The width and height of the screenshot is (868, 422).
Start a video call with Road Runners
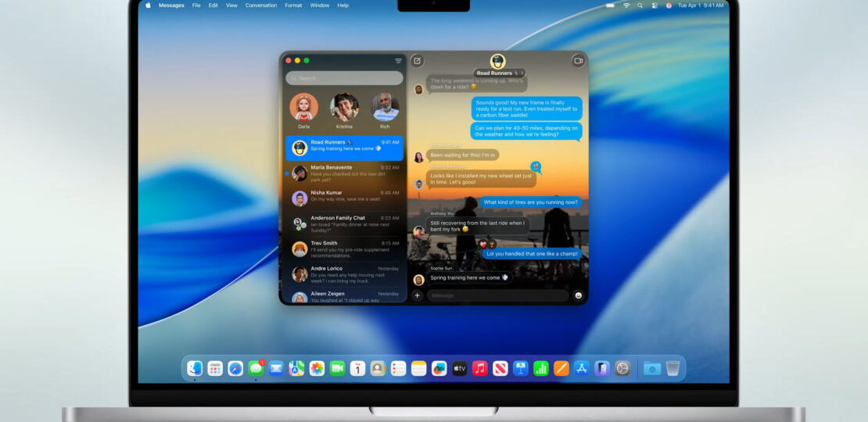[578, 60]
